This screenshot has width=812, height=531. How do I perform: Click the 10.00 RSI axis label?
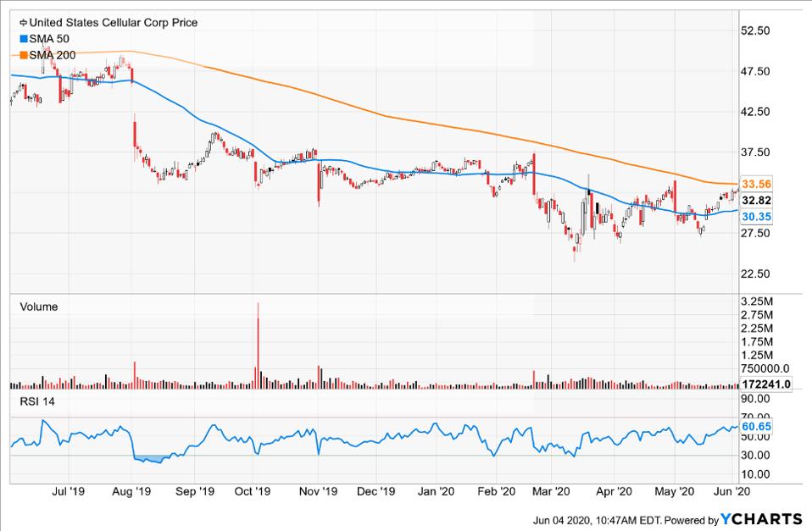[755, 474]
